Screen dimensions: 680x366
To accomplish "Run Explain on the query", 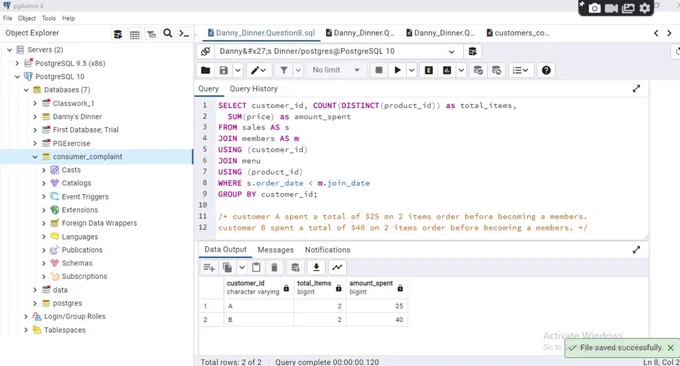I will [428, 70].
